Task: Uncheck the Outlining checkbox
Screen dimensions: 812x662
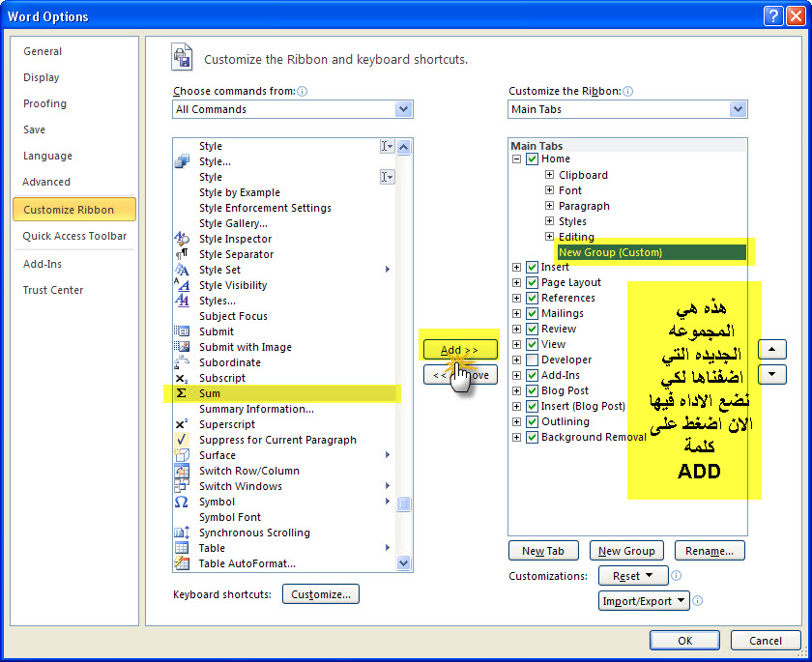Action: [532, 421]
